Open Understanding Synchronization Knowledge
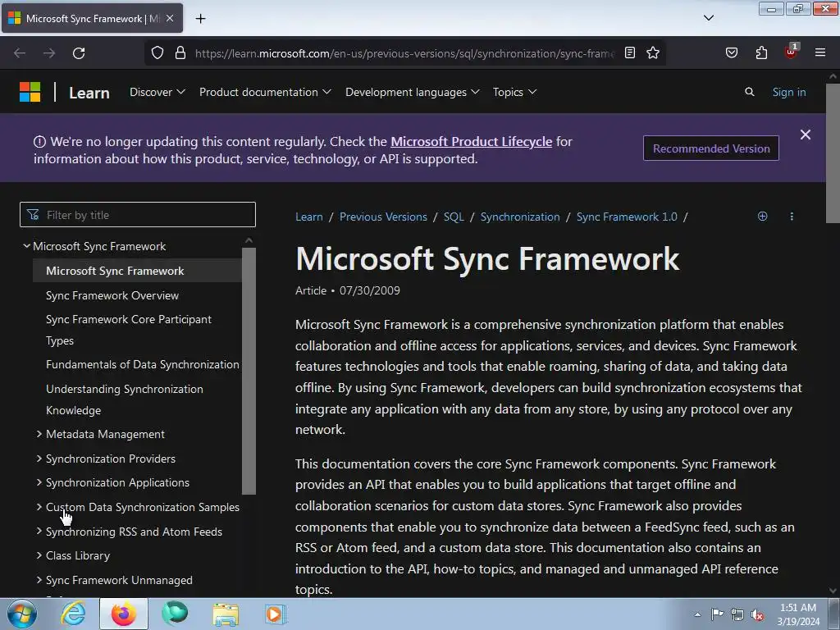The image size is (840, 630). coord(125,399)
